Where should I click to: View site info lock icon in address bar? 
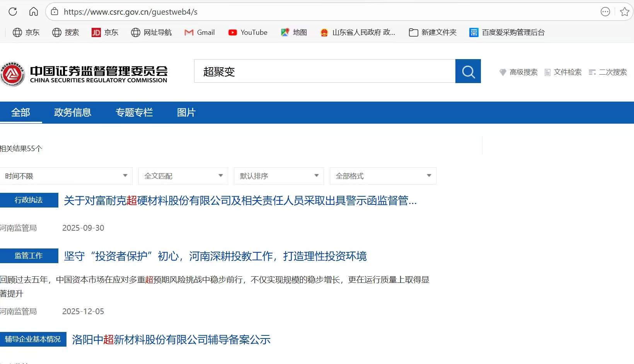[55, 12]
